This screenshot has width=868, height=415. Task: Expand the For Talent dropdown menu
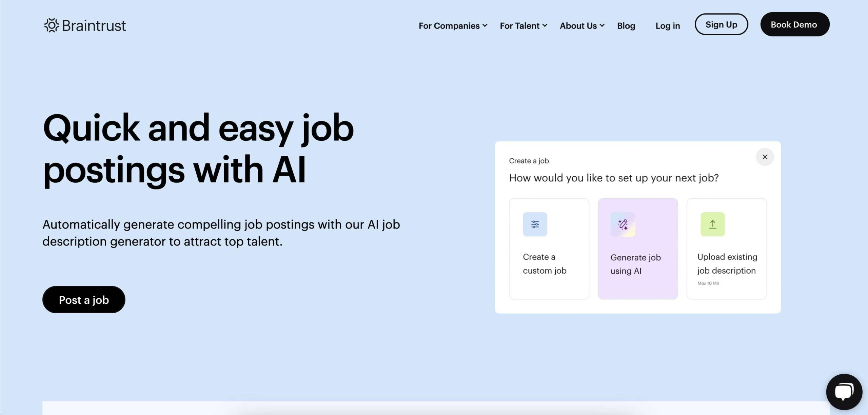click(x=523, y=24)
